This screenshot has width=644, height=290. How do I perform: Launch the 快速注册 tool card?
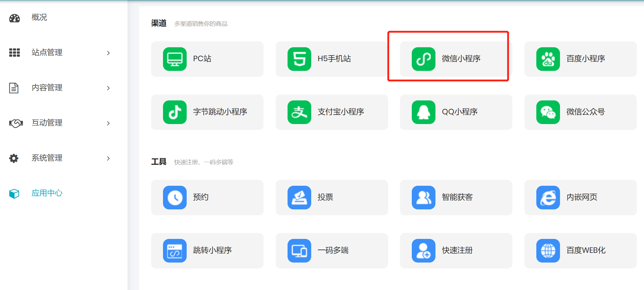coord(456,251)
